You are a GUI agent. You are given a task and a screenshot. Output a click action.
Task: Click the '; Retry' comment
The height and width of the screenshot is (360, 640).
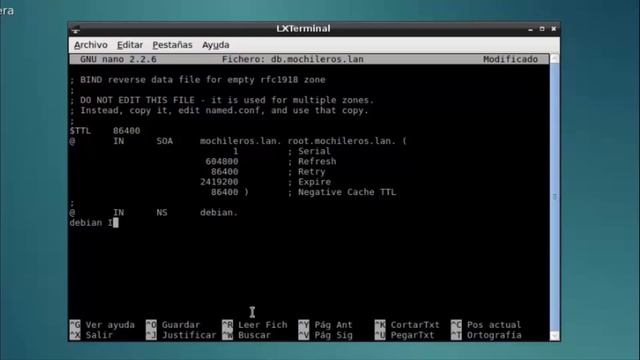coord(306,171)
